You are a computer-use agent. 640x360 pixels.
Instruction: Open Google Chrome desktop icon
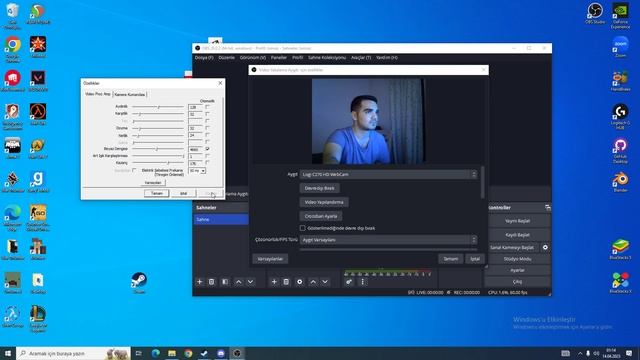tap(13, 49)
